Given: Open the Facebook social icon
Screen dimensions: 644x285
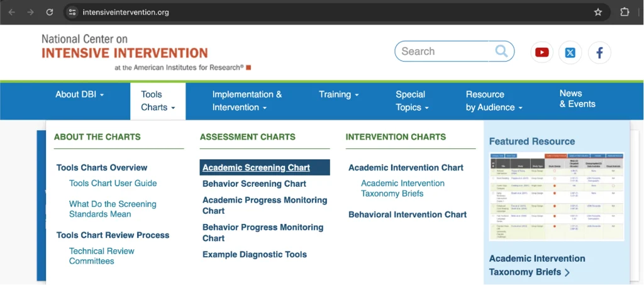Looking at the screenshot, I should (599, 53).
